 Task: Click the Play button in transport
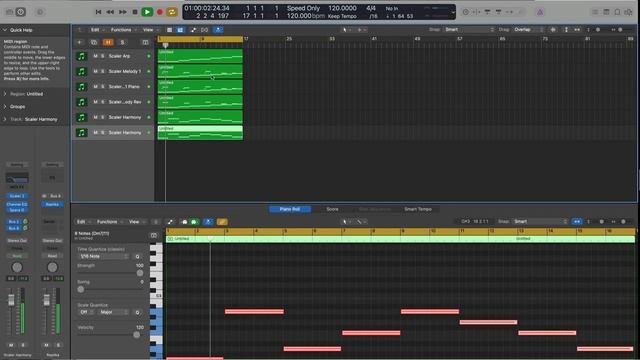point(147,12)
